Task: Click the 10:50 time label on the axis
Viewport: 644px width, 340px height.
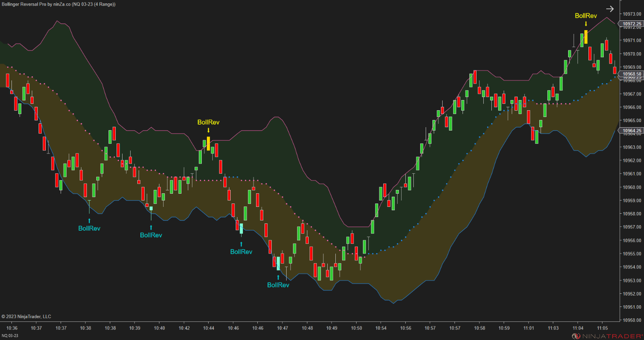Action: coord(357,328)
